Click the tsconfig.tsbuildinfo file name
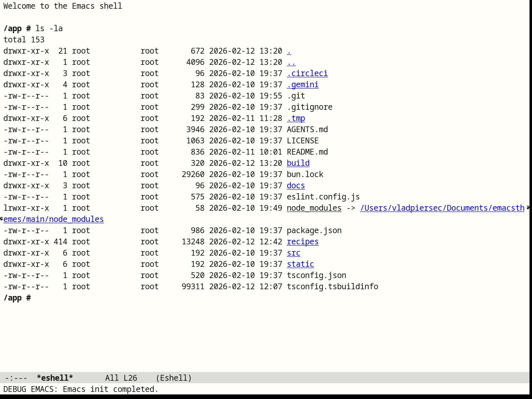The image size is (532, 399). [x=332, y=287]
